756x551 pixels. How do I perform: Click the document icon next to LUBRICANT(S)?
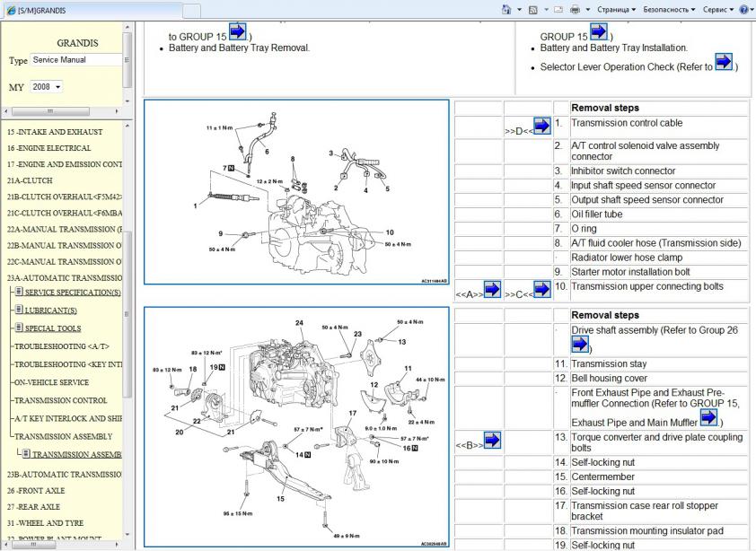click(x=19, y=309)
